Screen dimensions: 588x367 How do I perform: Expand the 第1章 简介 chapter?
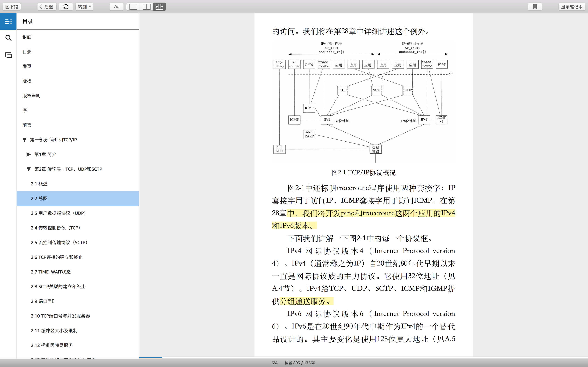29,154
